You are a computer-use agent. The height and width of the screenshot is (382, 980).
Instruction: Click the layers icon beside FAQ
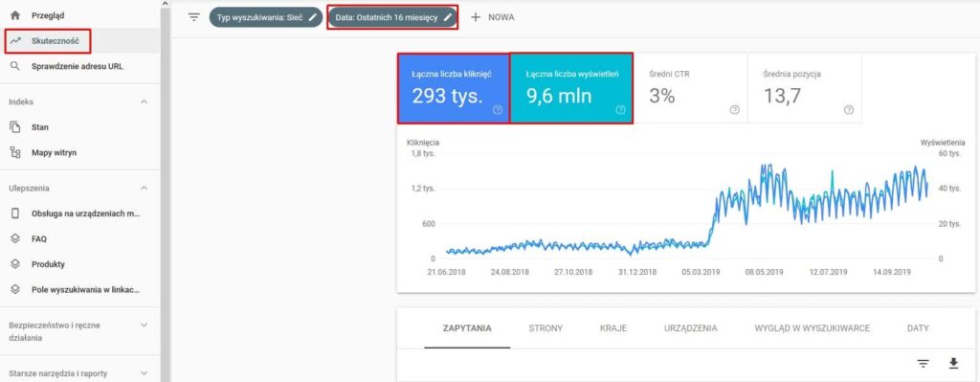(15, 238)
